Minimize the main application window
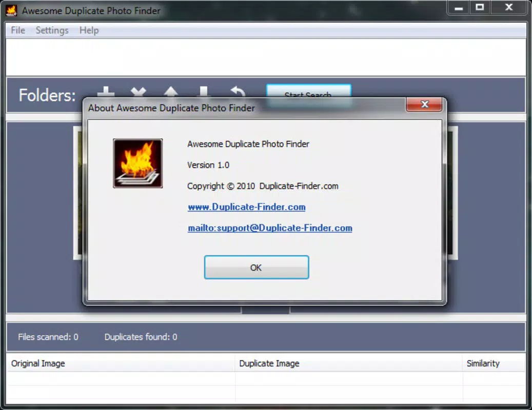 point(459,8)
